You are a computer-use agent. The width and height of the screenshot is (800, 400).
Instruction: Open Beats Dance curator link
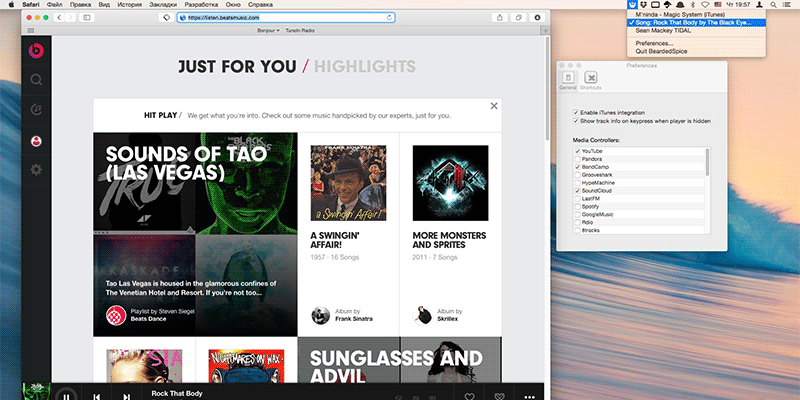click(x=148, y=319)
